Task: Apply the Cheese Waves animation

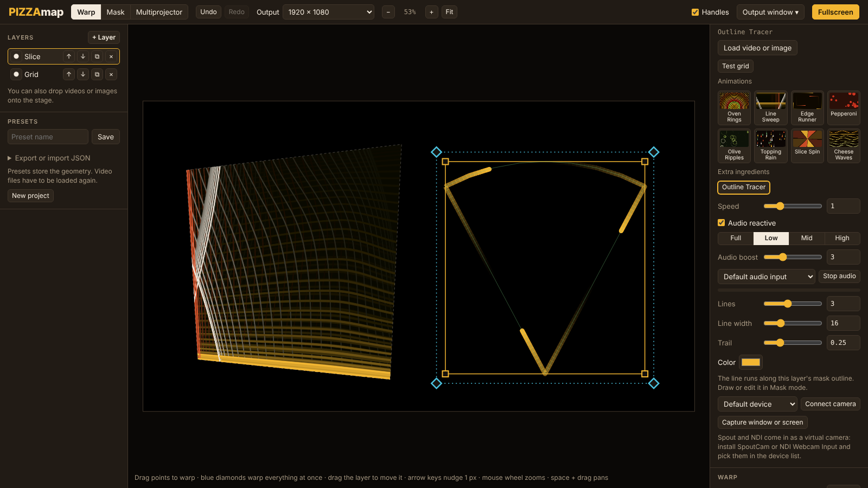Action: 844,146
